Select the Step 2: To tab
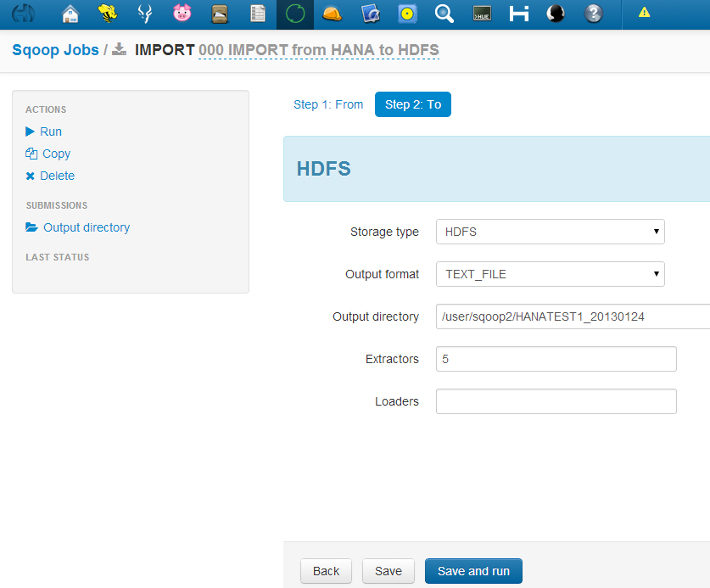This screenshot has height=588, width=710. pyautogui.click(x=413, y=104)
